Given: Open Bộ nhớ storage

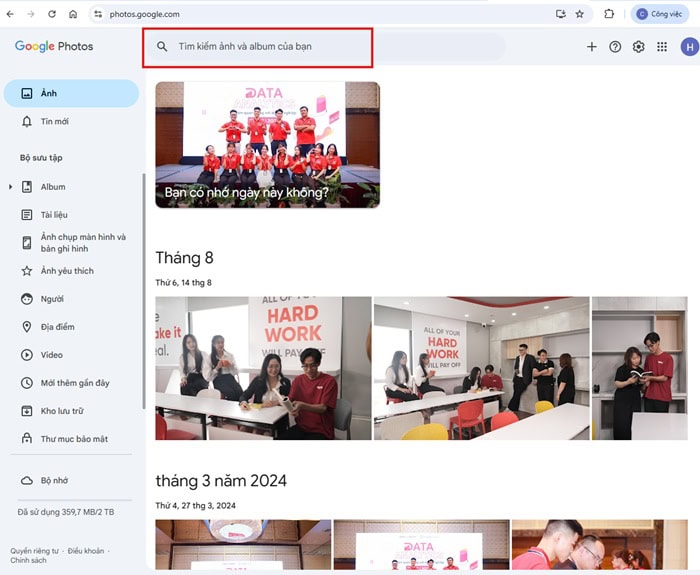Looking at the screenshot, I should click(x=71, y=480).
